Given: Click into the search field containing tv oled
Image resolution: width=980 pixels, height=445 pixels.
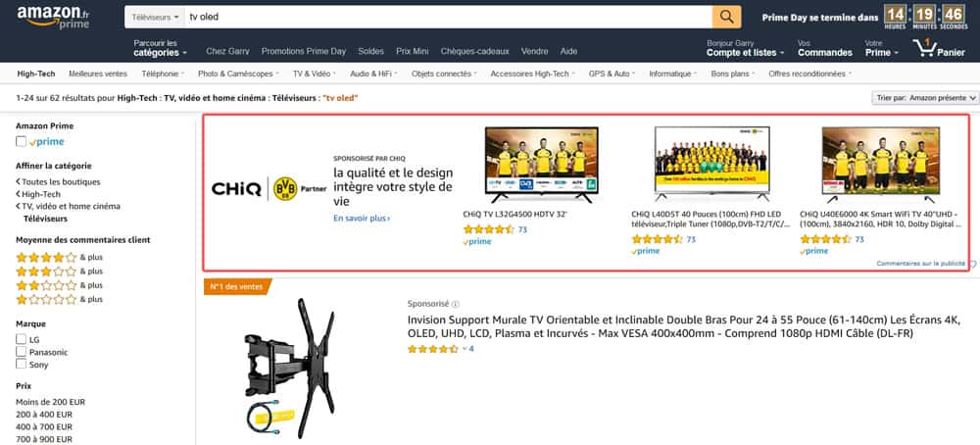Looking at the screenshot, I should 448,17.
